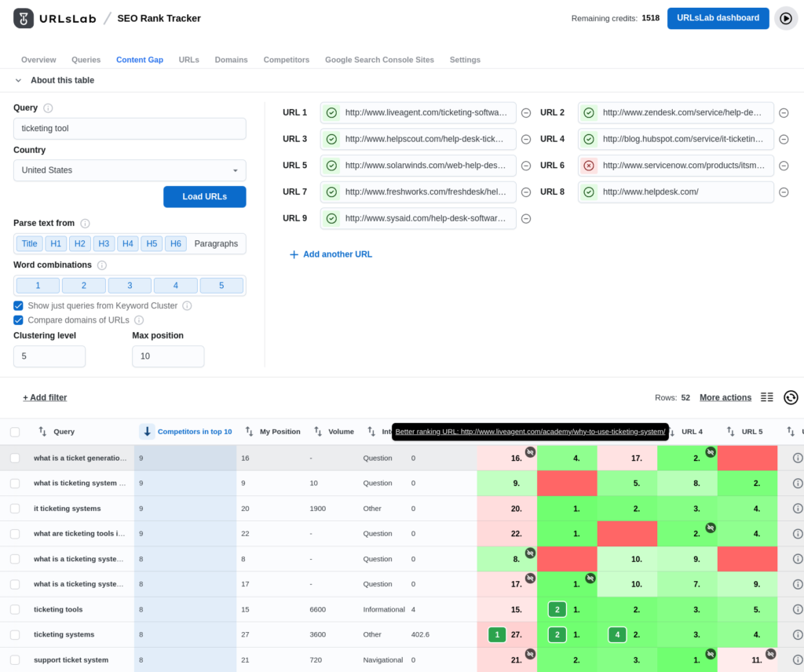
Task: Toggle the Paragraphs parse text option
Action: coord(216,244)
